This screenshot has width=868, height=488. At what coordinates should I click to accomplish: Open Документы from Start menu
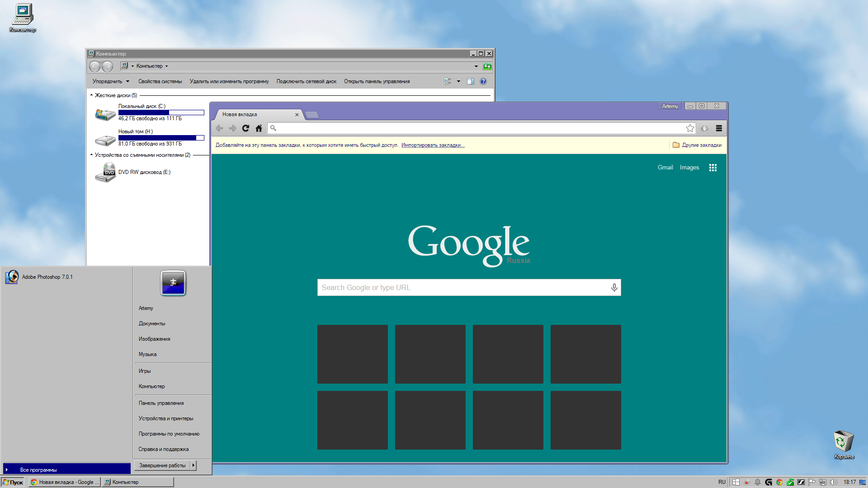tap(152, 324)
